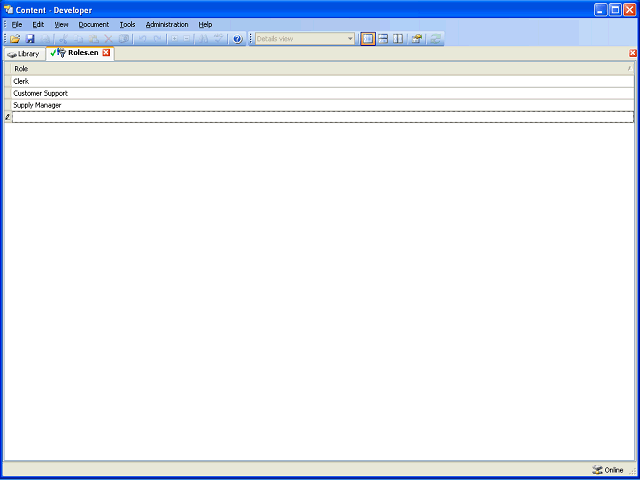
Task: Open the Document menu
Action: [93, 24]
